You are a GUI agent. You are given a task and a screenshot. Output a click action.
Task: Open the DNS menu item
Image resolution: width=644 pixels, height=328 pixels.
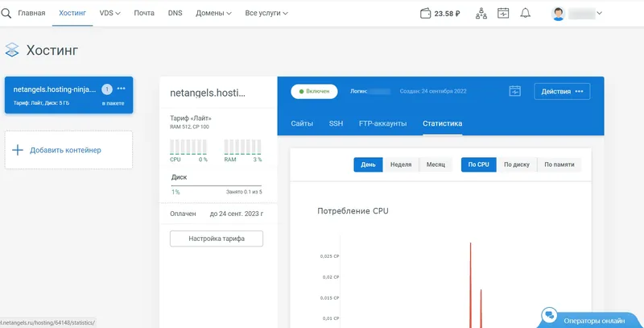coord(175,13)
